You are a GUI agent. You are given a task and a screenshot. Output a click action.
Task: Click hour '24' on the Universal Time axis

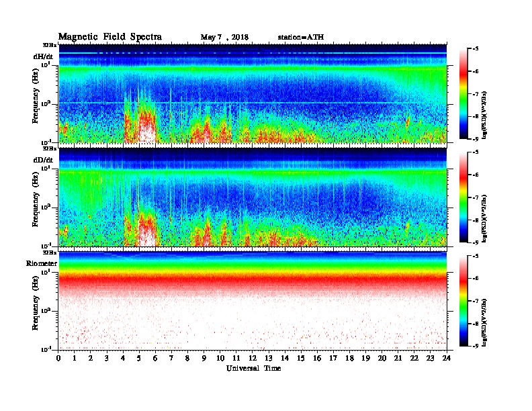(x=447, y=358)
